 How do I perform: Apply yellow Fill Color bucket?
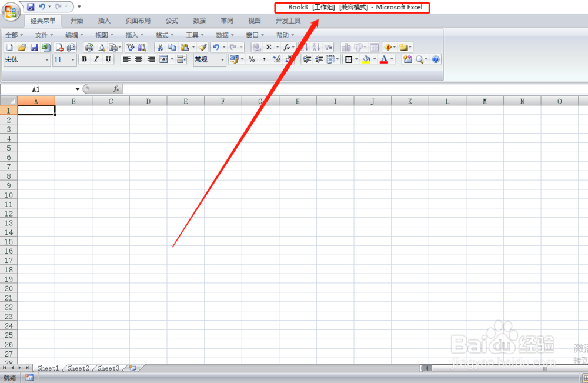tap(366, 59)
